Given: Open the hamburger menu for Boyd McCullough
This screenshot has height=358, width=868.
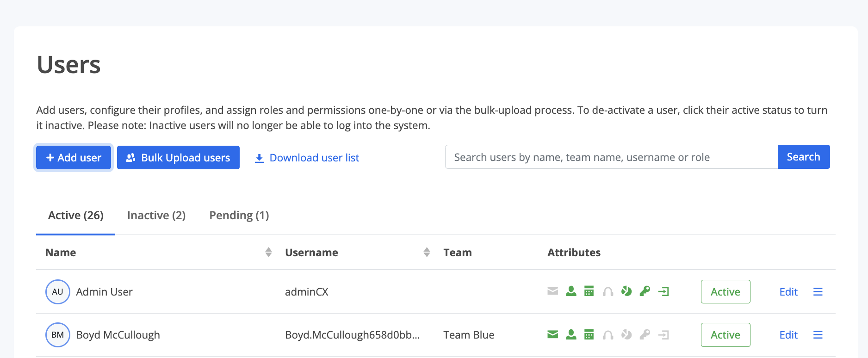Looking at the screenshot, I should (818, 335).
